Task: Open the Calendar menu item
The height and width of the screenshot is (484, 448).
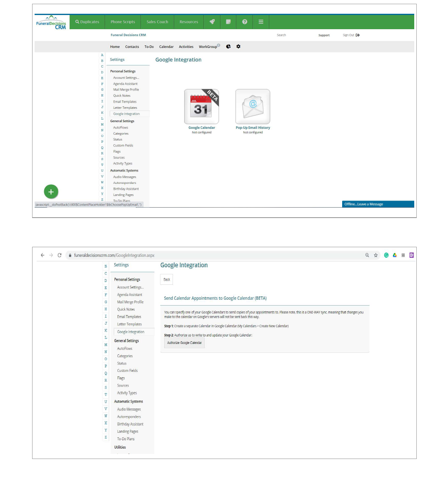Action: point(166,47)
